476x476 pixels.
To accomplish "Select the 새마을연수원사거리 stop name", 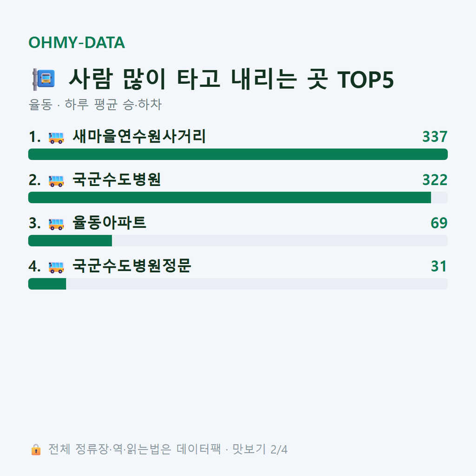I will (139, 136).
